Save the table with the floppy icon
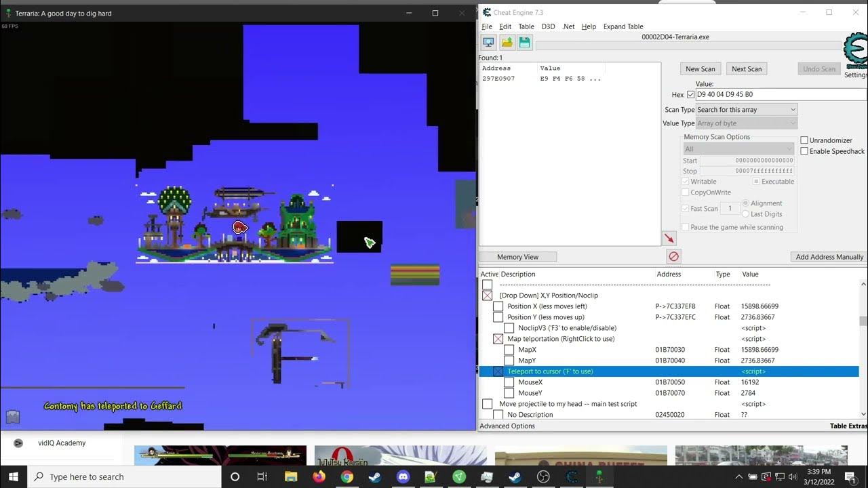868x488 pixels. pos(524,43)
